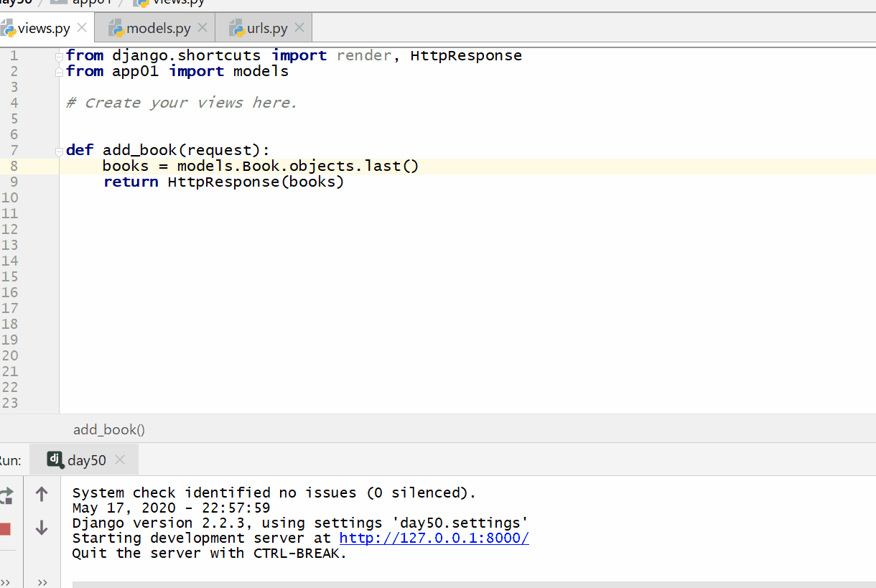The image size is (876, 588).
Task: Expand more console toolbar actions chevron
Action: (x=42, y=582)
